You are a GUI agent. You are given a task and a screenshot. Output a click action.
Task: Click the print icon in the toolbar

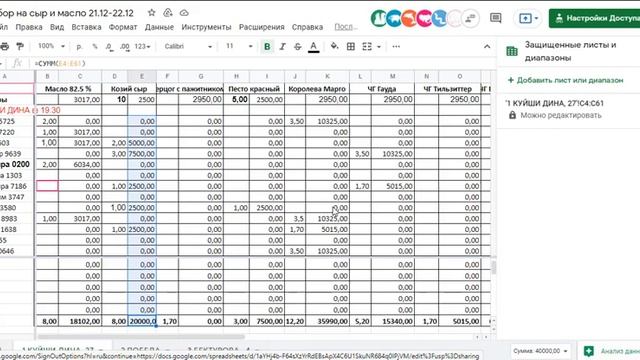(x=4, y=47)
